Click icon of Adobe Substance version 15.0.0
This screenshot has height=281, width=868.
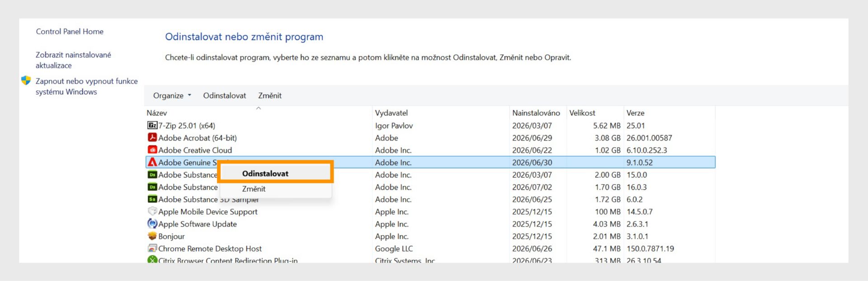click(x=152, y=175)
